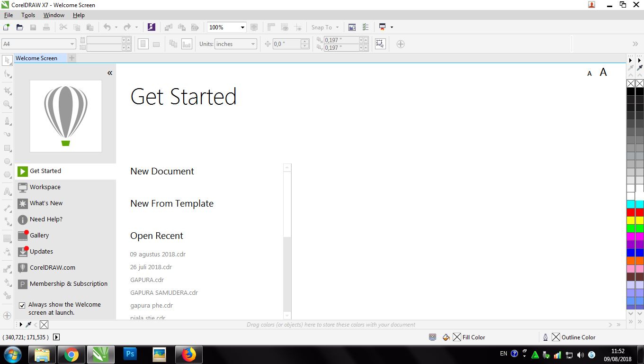Click the Print icon in the toolbar
The width and height of the screenshot is (644, 364).
[46, 27]
